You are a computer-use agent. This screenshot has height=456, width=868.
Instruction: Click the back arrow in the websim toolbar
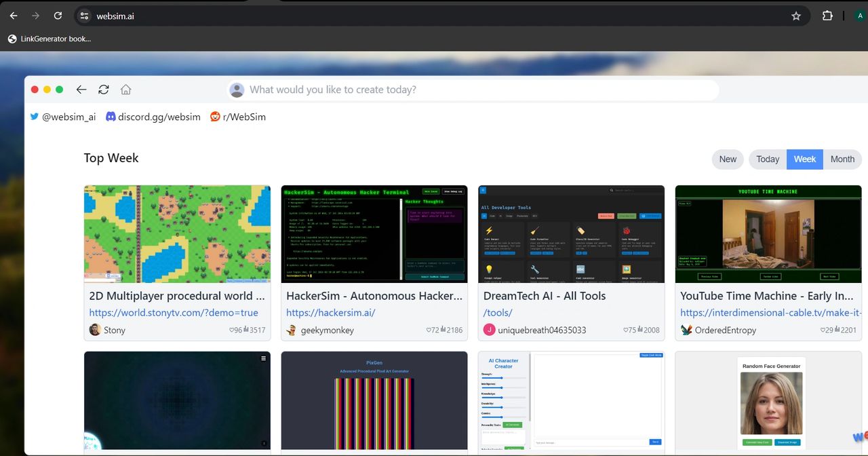pyautogui.click(x=81, y=89)
